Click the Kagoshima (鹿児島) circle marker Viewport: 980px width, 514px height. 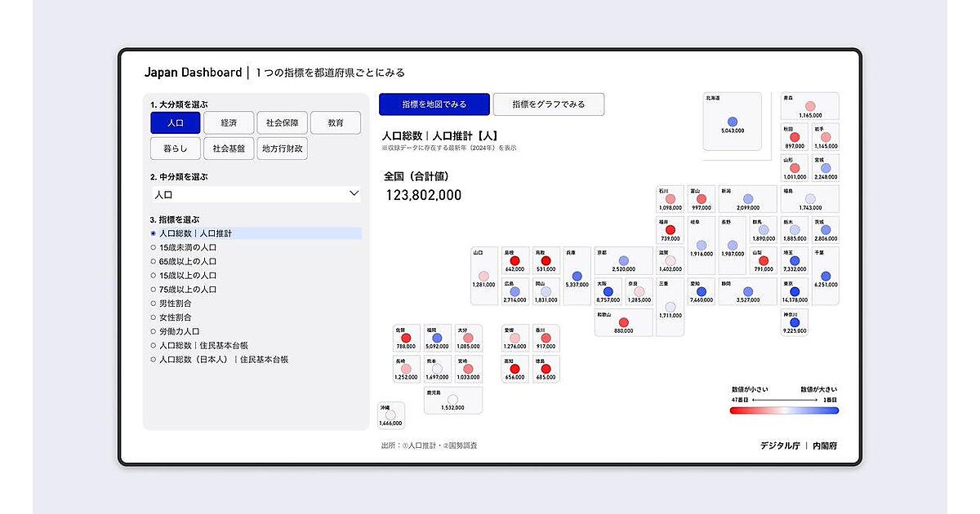coord(452,399)
